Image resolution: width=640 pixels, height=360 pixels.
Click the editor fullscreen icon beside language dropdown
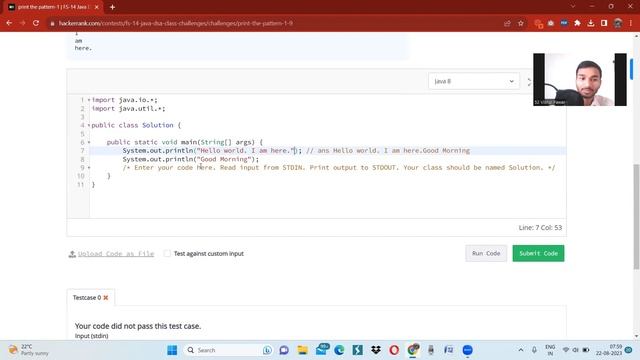tap(529, 82)
